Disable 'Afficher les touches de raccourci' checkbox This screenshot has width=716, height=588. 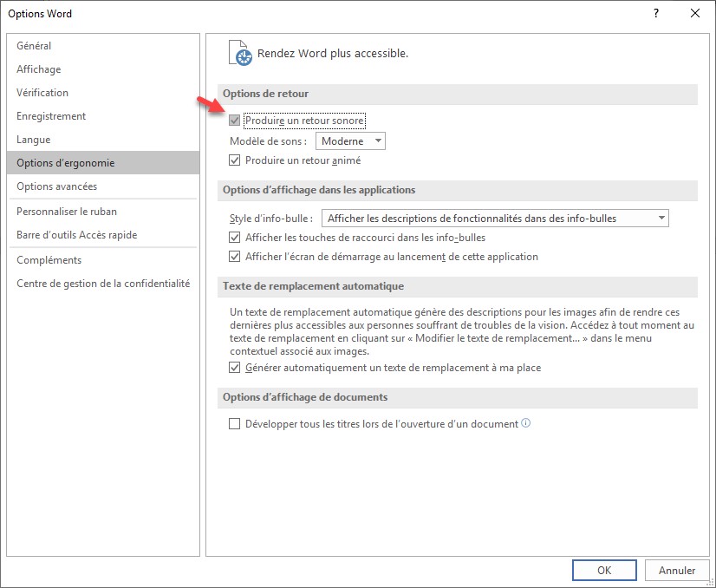click(x=234, y=238)
